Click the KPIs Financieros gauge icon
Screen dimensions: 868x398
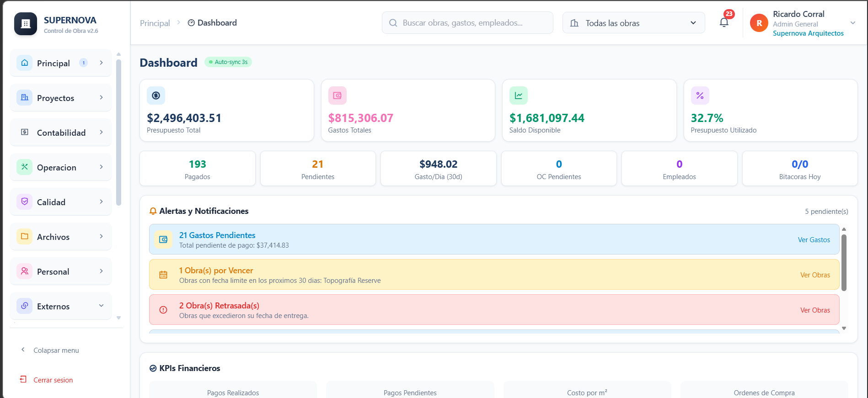[153, 368]
